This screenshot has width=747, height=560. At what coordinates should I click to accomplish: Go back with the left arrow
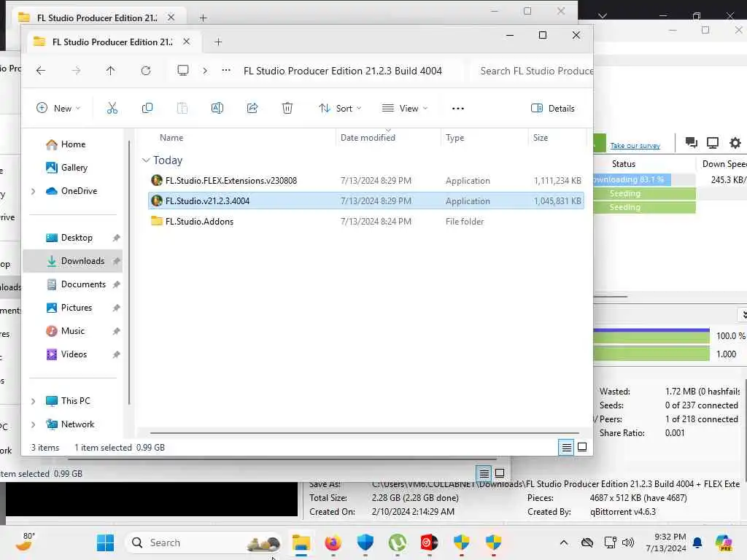[41, 71]
